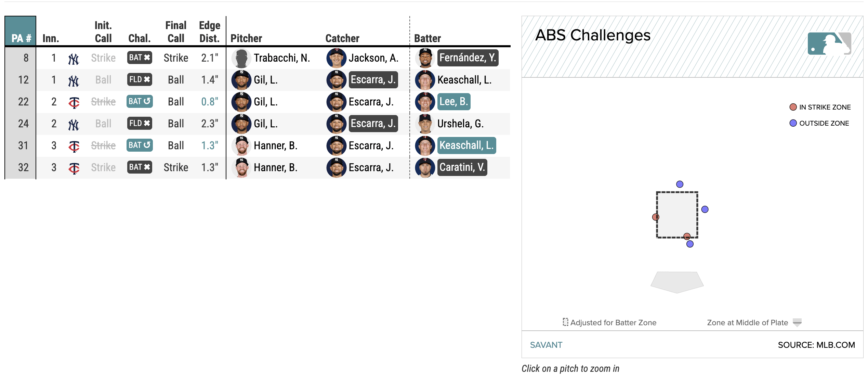868x380 pixels.
Task: Click the home plate icon beside Zone at Middle of Plate
Action: (797, 322)
